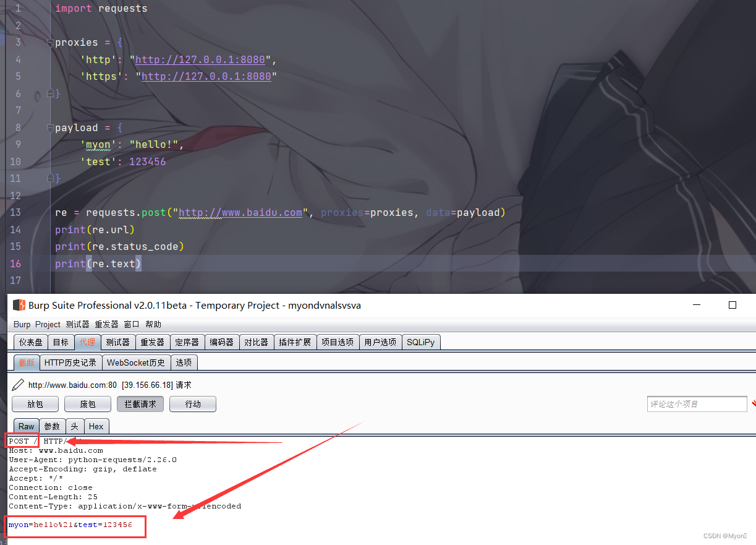
Task: Click the 'Accept: */*' header line
Action: (x=36, y=478)
